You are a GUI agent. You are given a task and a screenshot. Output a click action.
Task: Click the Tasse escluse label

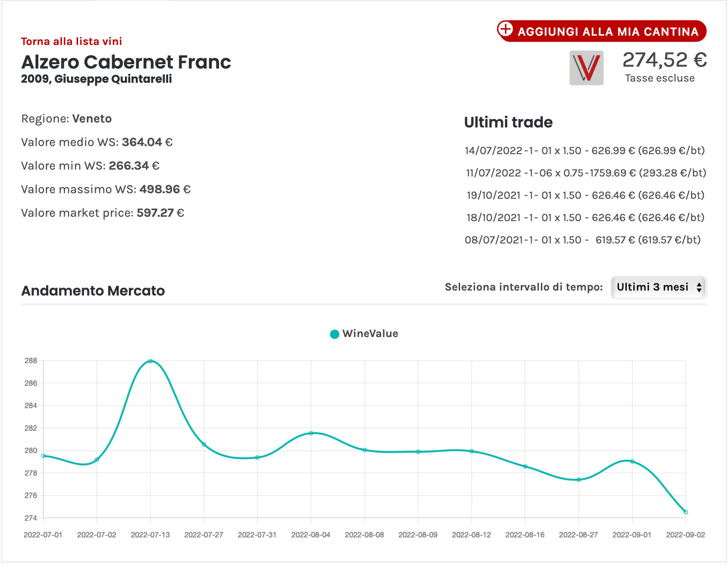coord(660,78)
